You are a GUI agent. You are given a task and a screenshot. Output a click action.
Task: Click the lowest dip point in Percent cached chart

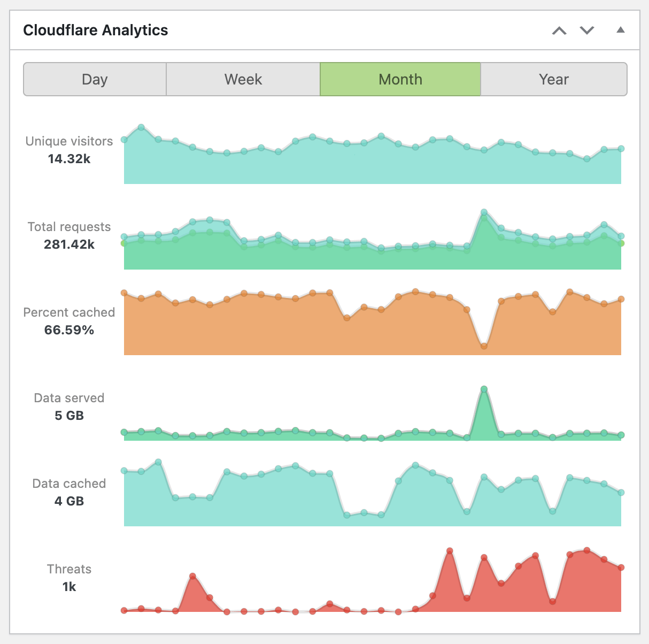click(484, 346)
